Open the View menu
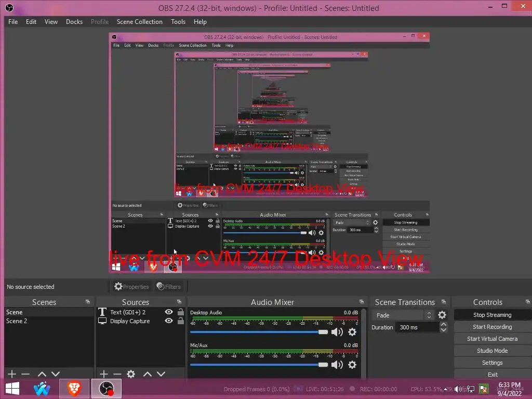This screenshot has height=399, width=532. coord(51,22)
